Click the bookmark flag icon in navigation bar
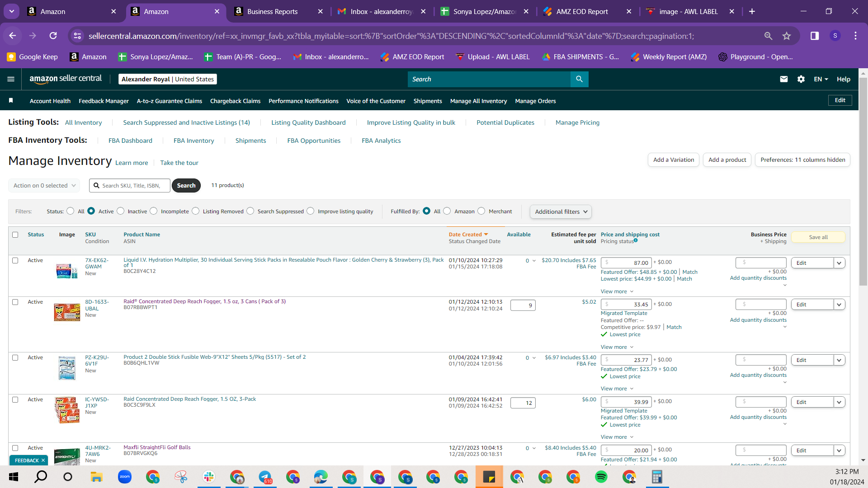 [x=11, y=100]
